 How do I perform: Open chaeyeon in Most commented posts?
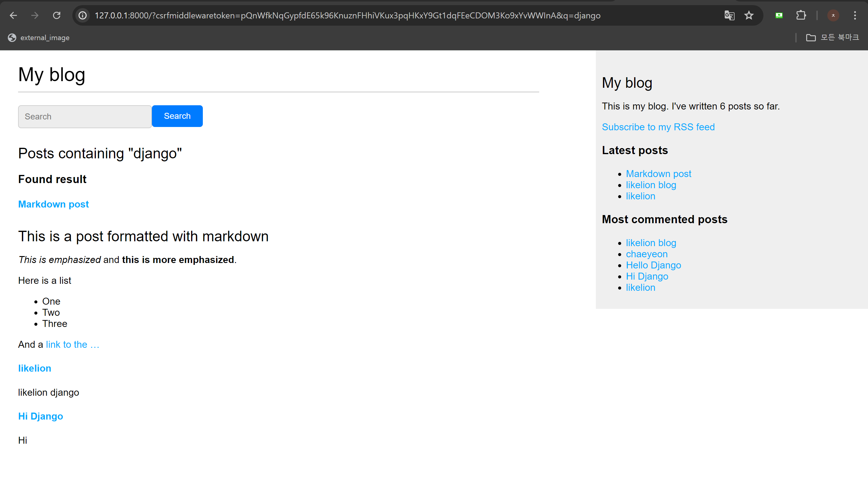click(646, 254)
